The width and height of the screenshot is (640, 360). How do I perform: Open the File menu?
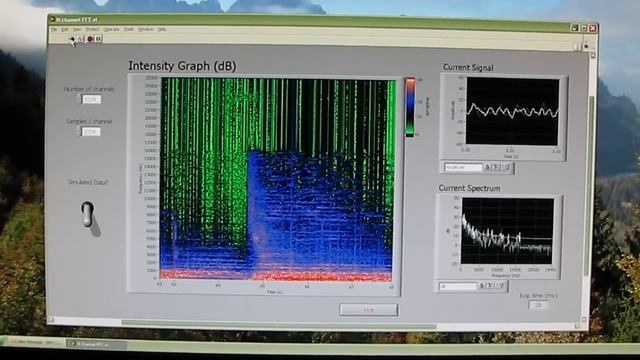point(53,29)
